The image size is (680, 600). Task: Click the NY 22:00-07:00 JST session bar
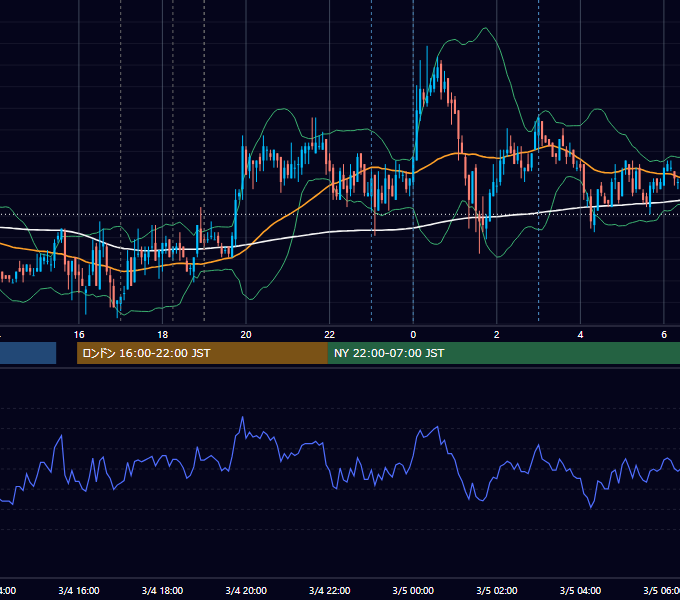click(x=503, y=353)
